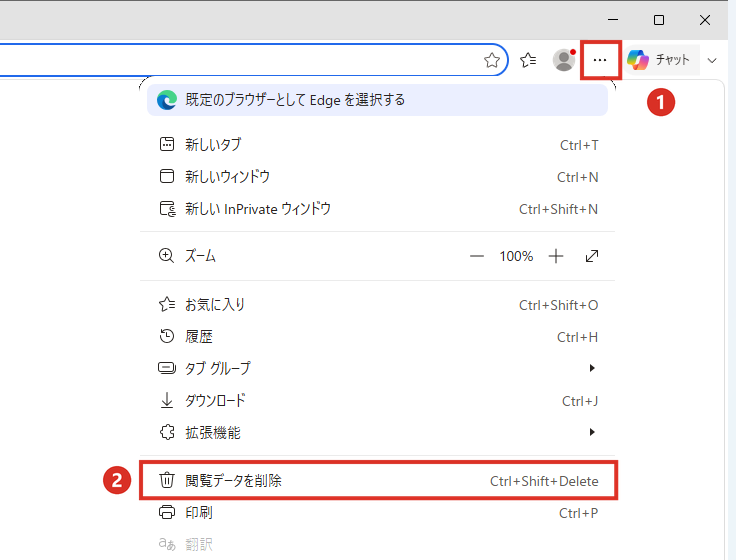The height and width of the screenshot is (560, 736).
Task: Increase zoom with the plus button
Action: (x=556, y=256)
